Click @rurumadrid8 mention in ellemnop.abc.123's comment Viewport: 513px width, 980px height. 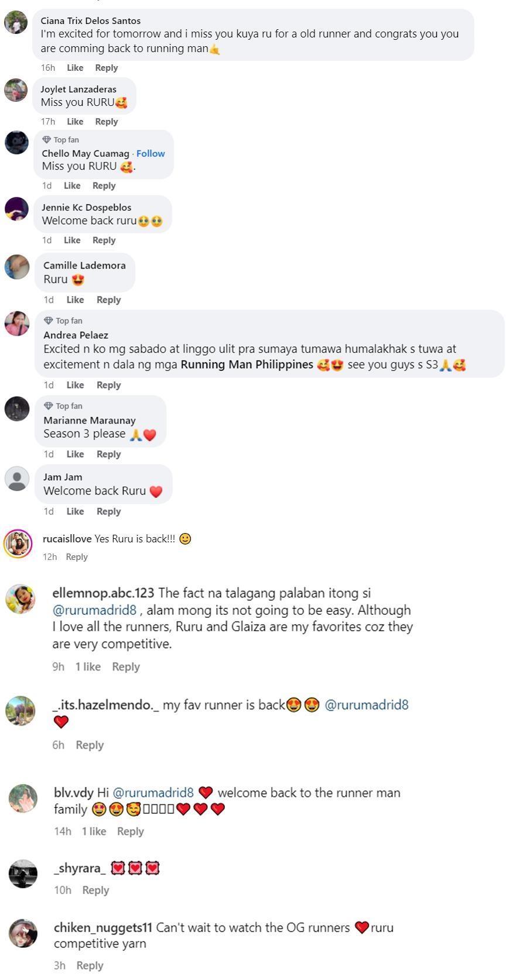tap(94, 610)
